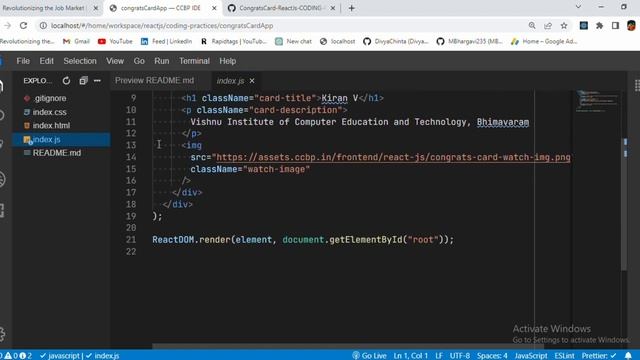Toggle browser side panel
The image size is (640, 360).
[x=615, y=25]
